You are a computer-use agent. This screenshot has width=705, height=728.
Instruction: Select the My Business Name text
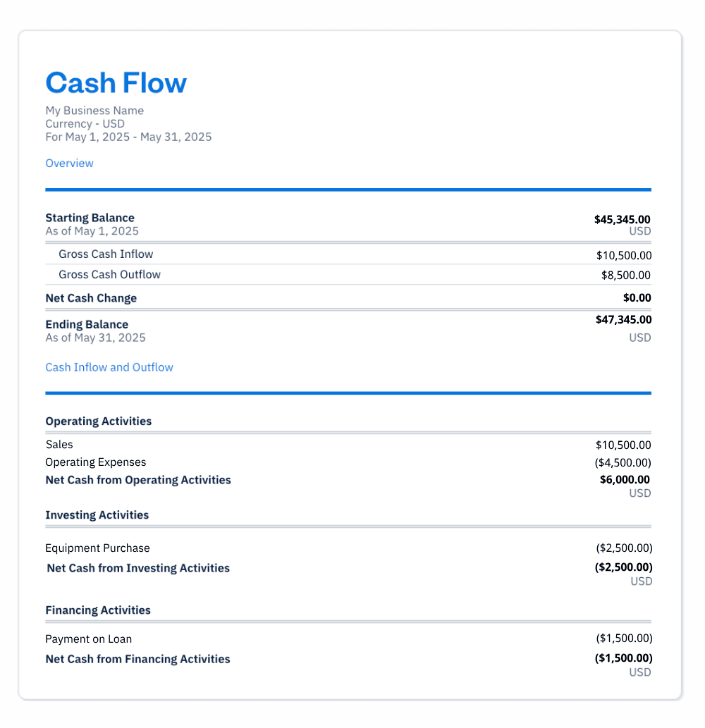(94, 111)
